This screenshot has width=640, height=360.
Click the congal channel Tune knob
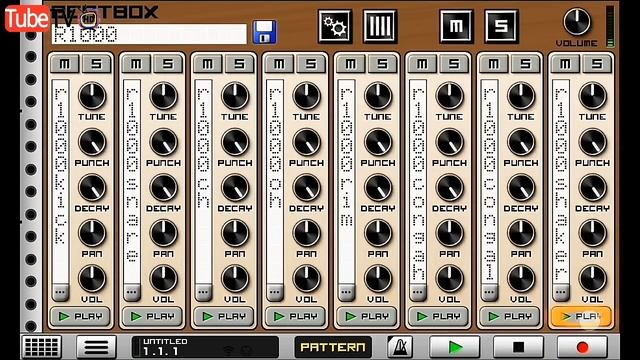point(521,96)
